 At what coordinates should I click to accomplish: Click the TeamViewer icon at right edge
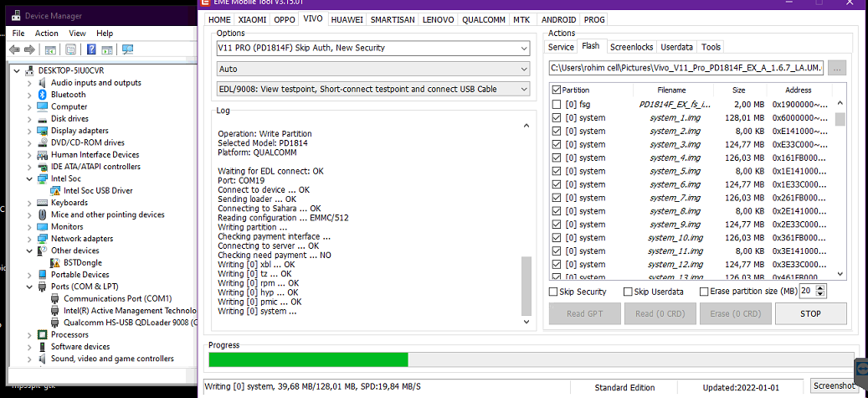pos(861,370)
